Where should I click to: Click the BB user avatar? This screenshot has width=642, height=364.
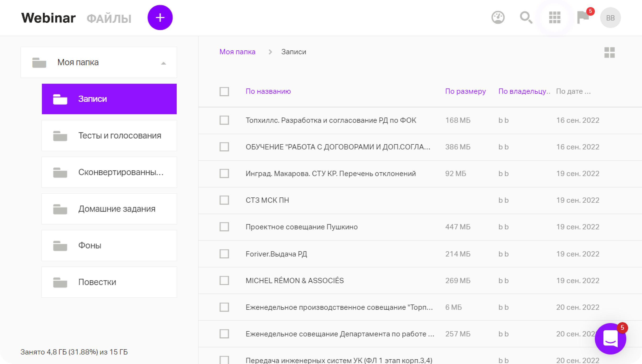610,18
